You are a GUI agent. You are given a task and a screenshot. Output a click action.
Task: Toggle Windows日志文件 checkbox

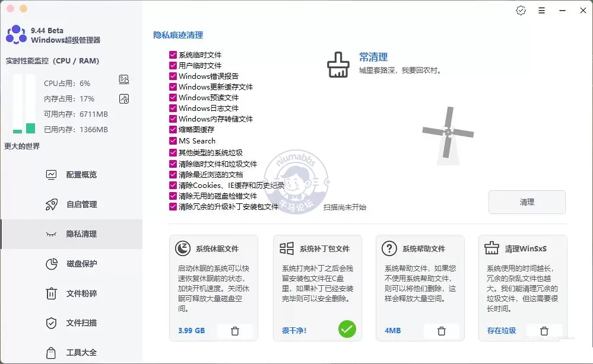173,108
